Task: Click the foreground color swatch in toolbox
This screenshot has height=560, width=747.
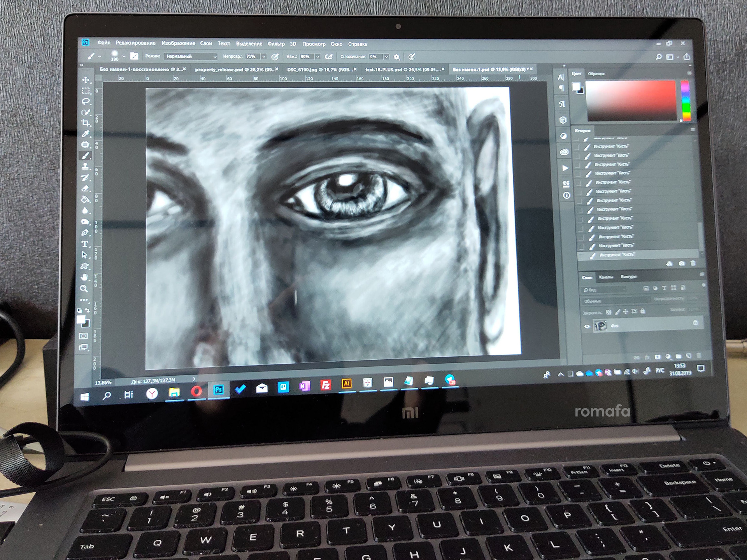Action: pos(81,320)
